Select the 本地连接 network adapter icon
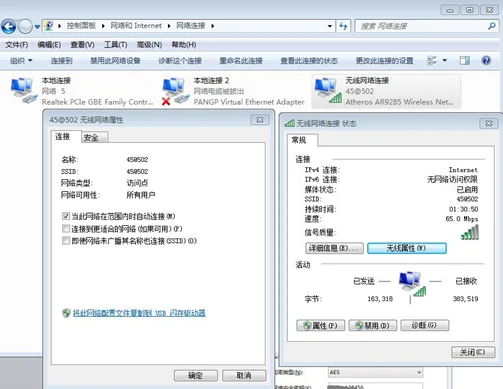Screen dimensions: 503x389 click(x=23, y=90)
